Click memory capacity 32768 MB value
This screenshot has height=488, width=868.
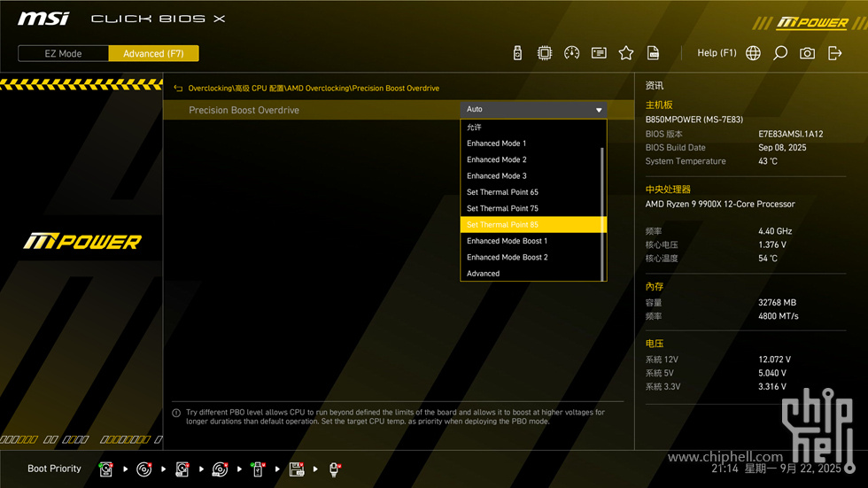pyautogui.click(x=777, y=303)
